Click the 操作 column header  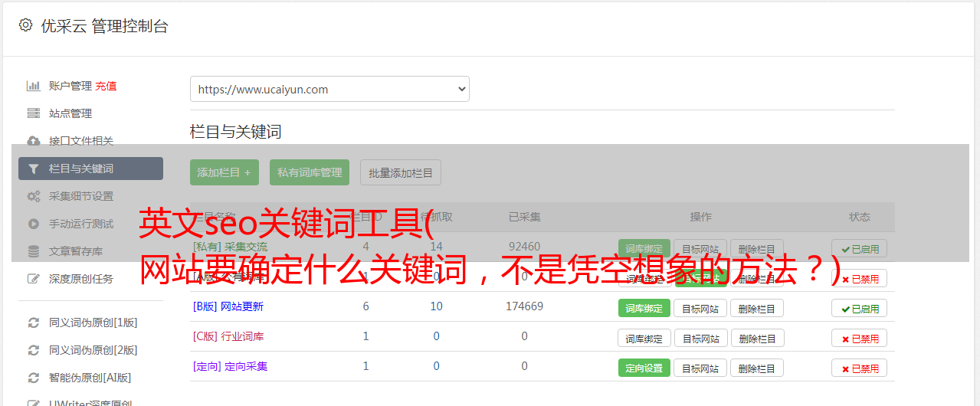(x=700, y=217)
